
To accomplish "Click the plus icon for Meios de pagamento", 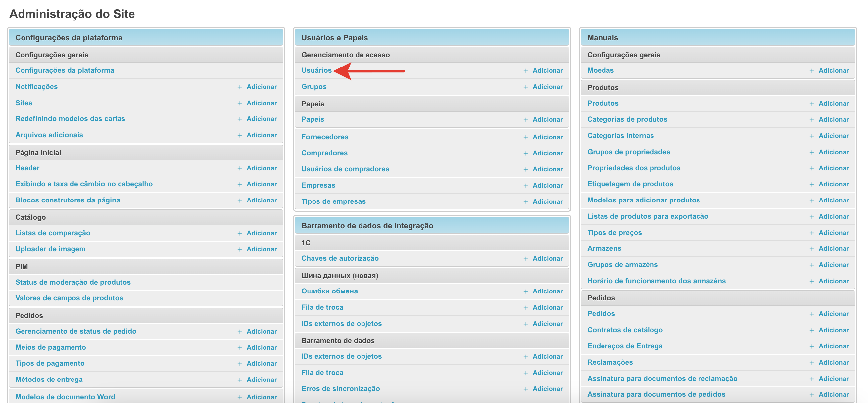I will click(x=240, y=347).
